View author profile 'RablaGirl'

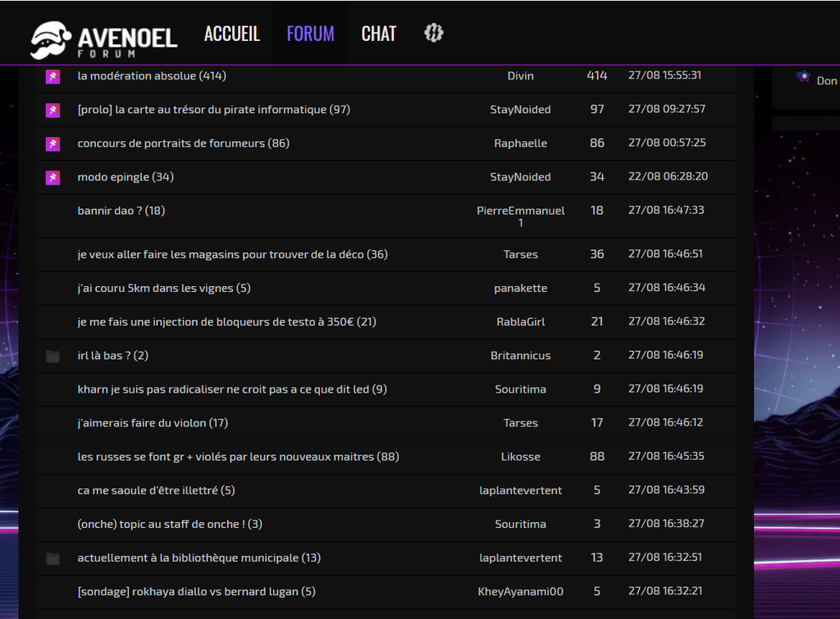click(x=520, y=322)
